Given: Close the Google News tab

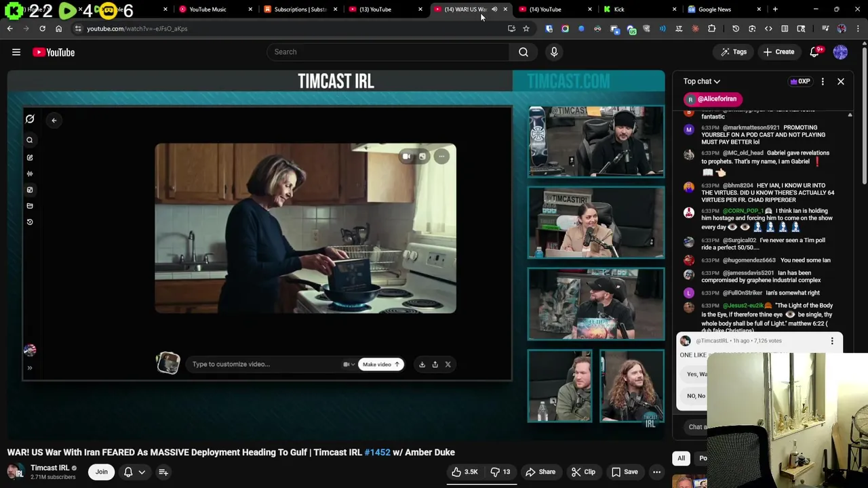Looking at the screenshot, I should pyautogui.click(x=759, y=9).
